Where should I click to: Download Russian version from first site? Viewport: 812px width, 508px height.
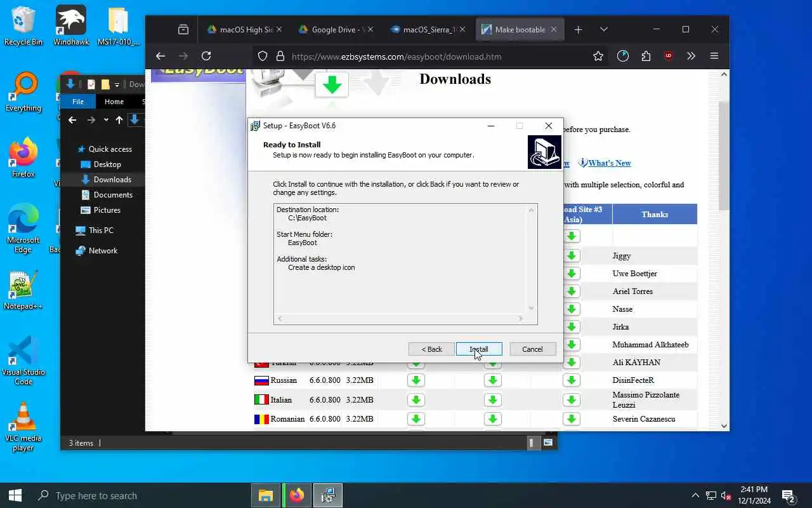click(x=416, y=380)
